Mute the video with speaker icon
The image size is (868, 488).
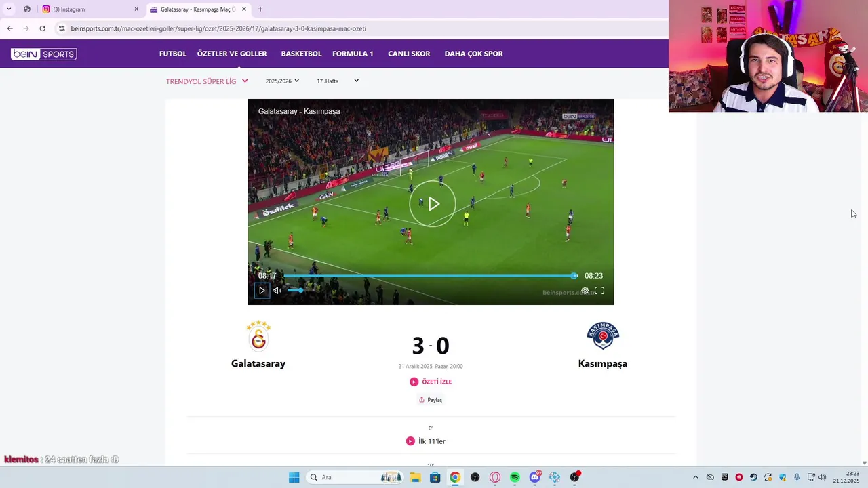pyautogui.click(x=277, y=291)
